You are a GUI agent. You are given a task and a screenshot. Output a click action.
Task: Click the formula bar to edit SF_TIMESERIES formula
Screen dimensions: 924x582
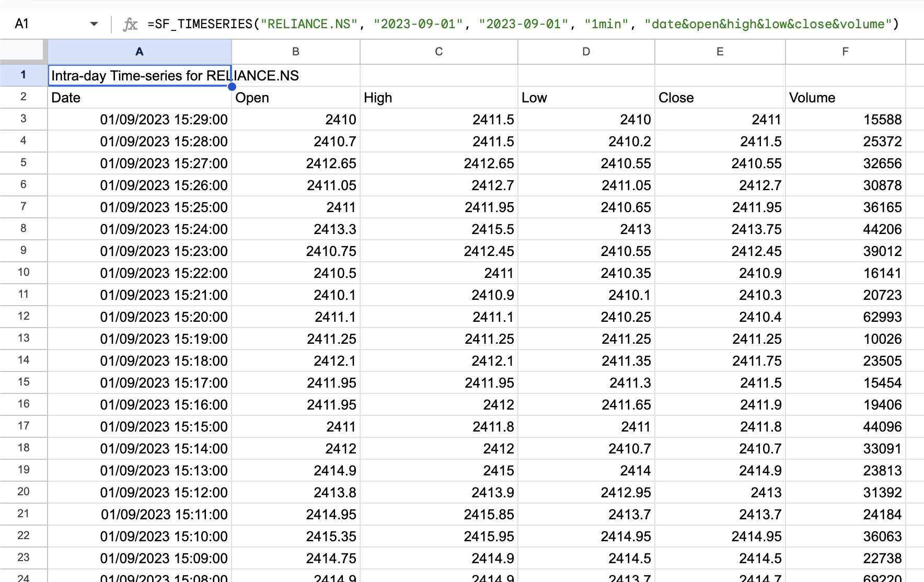[470, 24]
